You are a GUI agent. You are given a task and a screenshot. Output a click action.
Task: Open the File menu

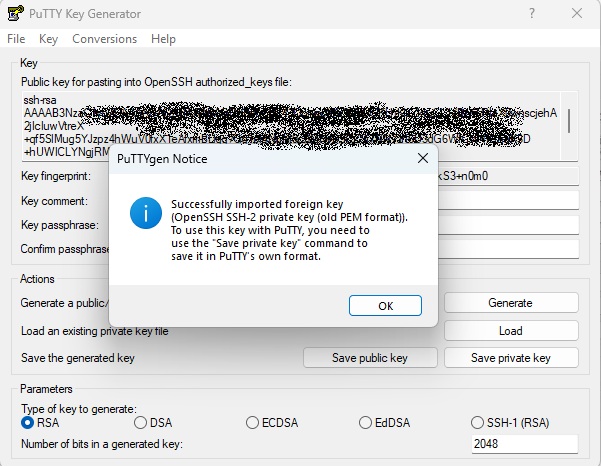[x=16, y=39]
